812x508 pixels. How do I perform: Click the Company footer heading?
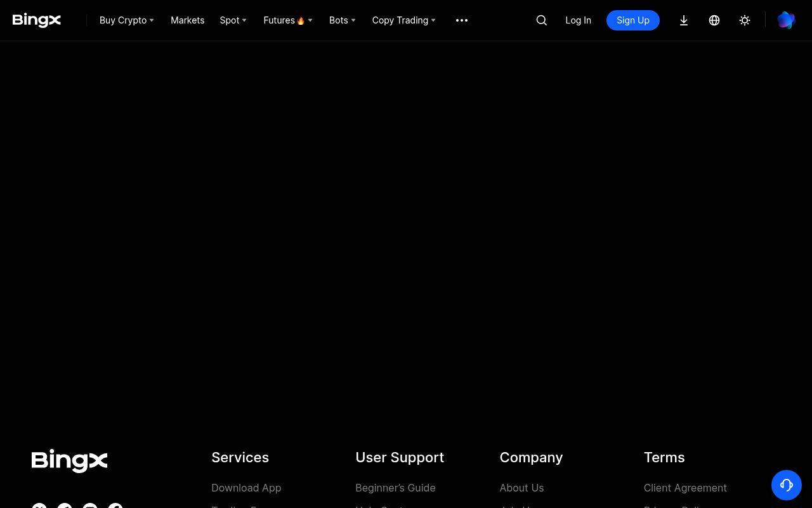pos(531,457)
